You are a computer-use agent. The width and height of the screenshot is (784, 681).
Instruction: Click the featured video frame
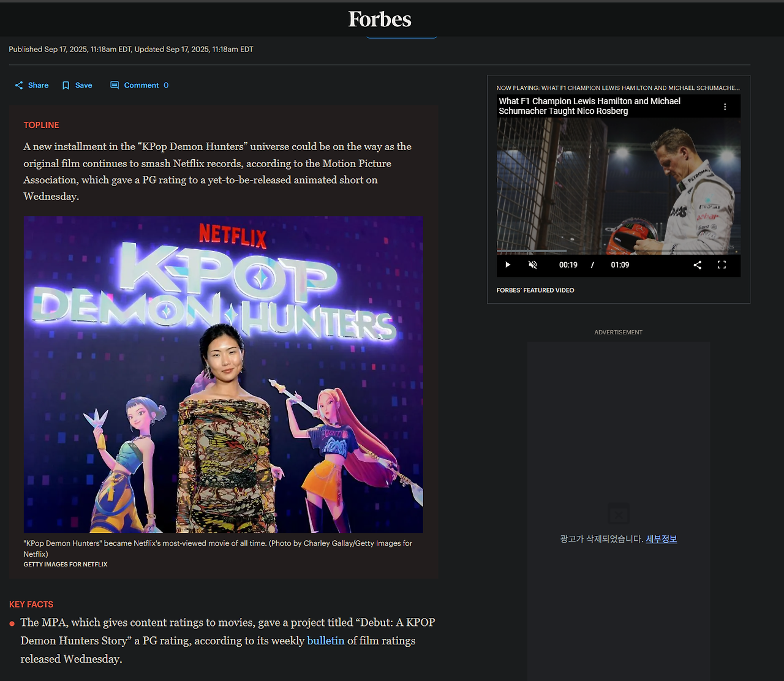(x=619, y=186)
